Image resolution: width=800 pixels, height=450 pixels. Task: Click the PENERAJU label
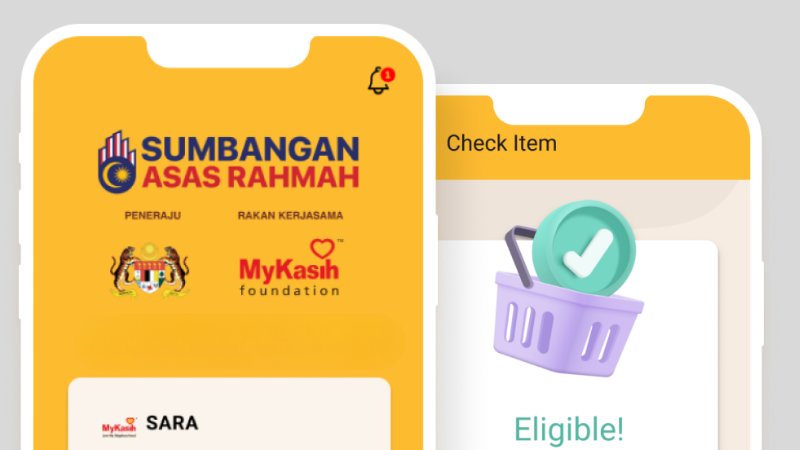(x=153, y=215)
